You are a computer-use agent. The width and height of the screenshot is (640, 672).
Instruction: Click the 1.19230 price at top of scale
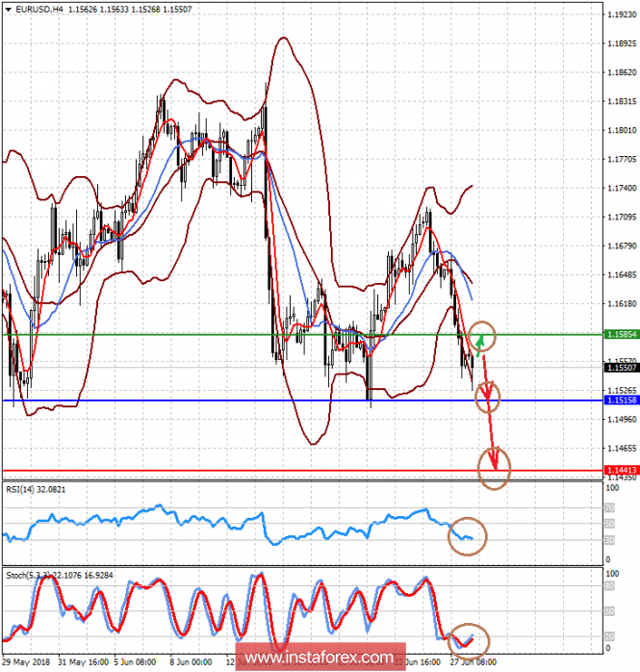pyautogui.click(x=621, y=14)
